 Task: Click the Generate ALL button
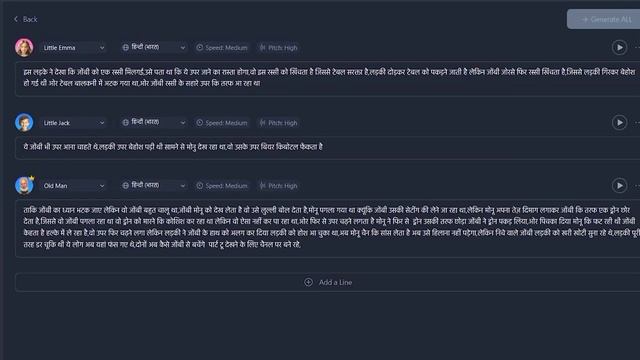(x=603, y=19)
